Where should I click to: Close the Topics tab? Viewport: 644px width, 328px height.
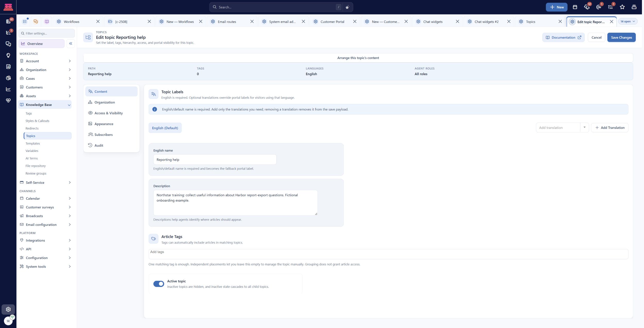[x=560, y=22]
